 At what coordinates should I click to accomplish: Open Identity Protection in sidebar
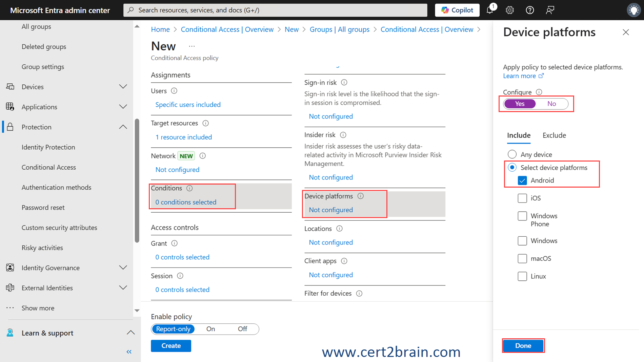point(48,147)
